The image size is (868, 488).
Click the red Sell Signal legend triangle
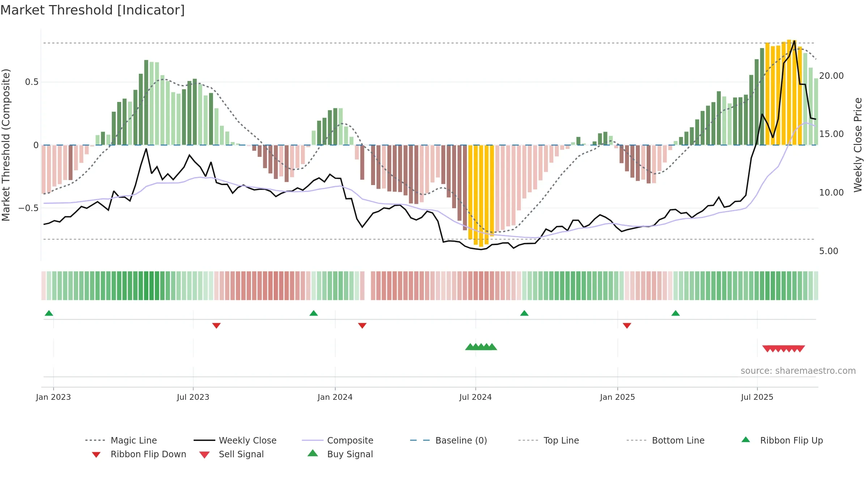pos(204,455)
